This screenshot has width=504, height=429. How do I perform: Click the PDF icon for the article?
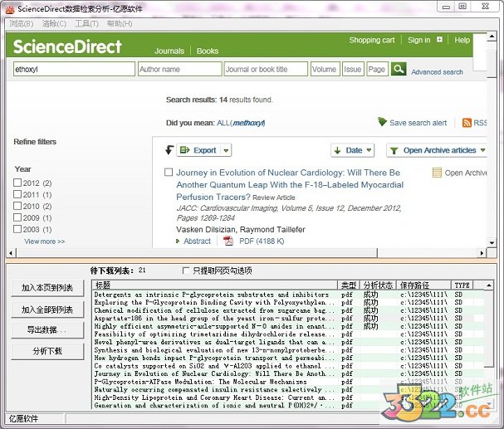click(229, 241)
